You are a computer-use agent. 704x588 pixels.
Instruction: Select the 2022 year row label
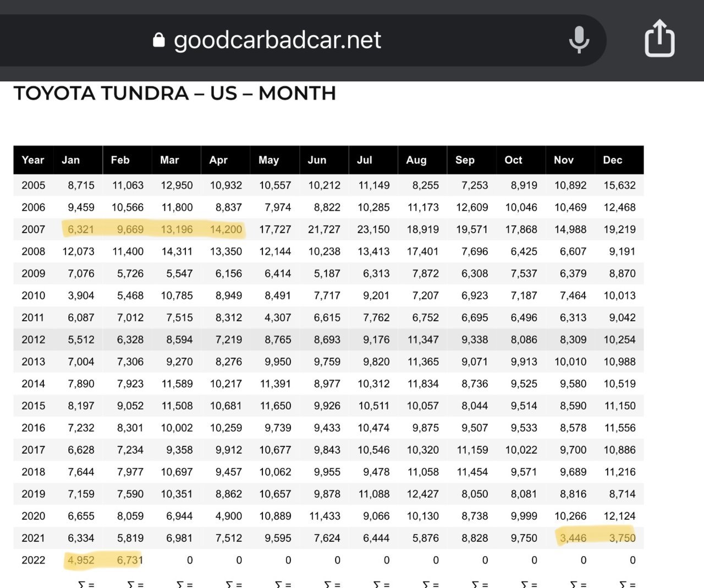coord(34,560)
